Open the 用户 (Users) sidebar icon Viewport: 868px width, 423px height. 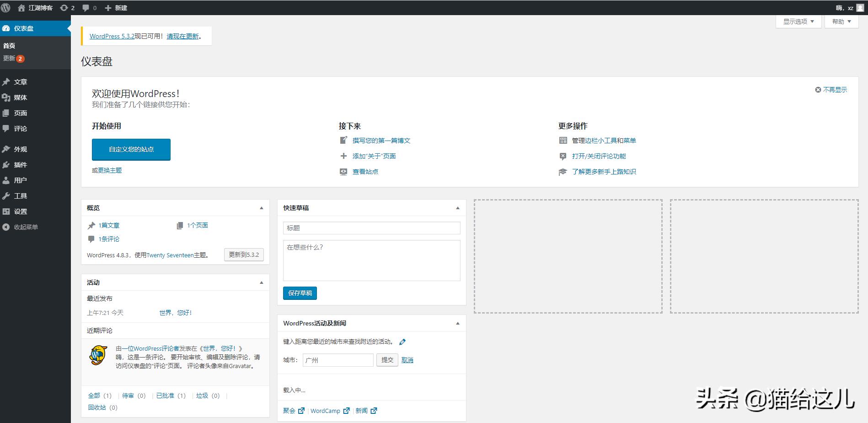[x=18, y=180]
